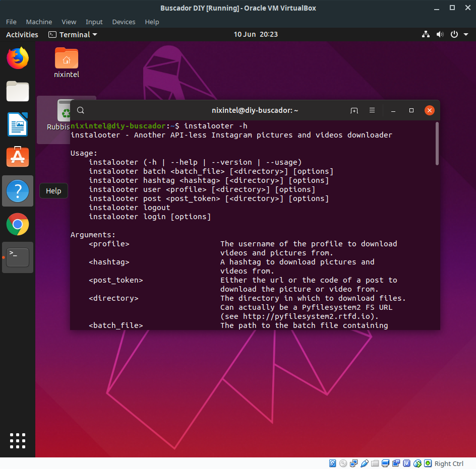Click the terminal search magnifier icon
Screen dimensions: 476x469
click(81, 110)
